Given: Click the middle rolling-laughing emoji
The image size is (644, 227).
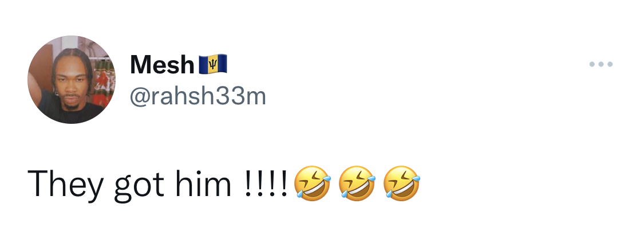Looking at the screenshot, I should (x=357, y=183).
